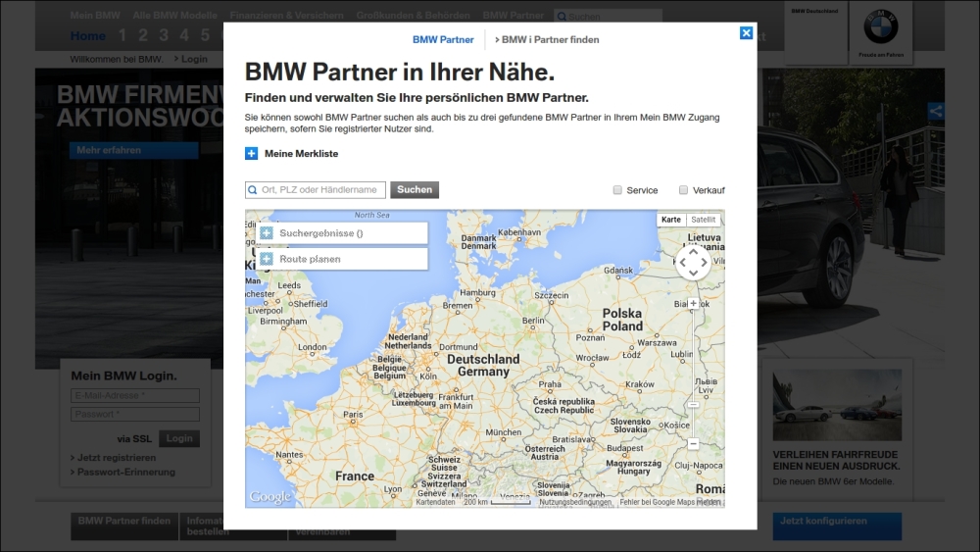Click the Ort, PLZ oder Händlername field
The height and width of the screenshot is (552, 980).
coord(315,190)
